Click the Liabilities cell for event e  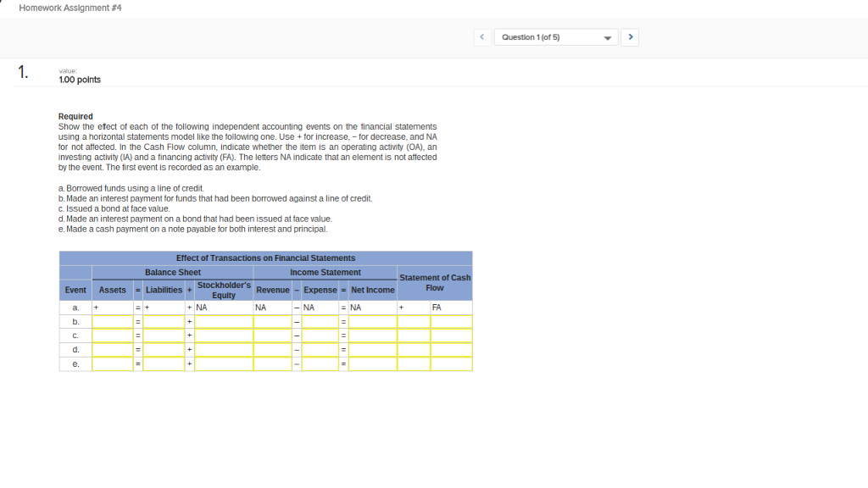(x=164, y=364)
